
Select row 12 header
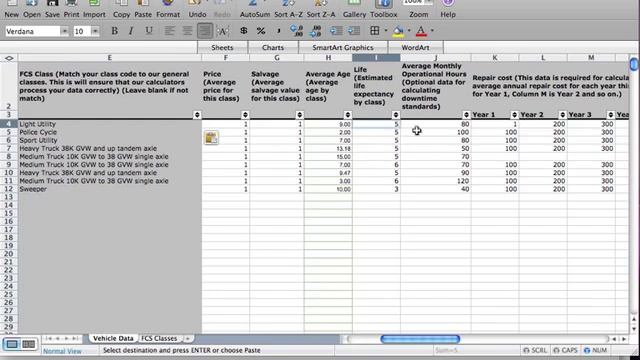coord(9,189)
